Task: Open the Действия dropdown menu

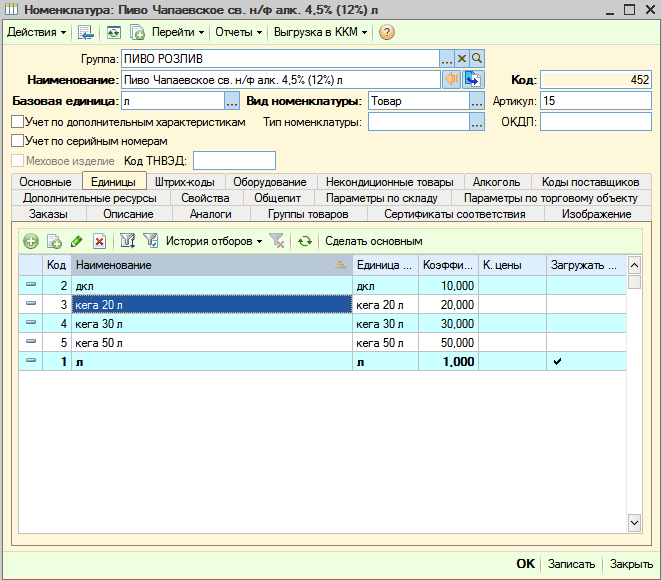Action: [x=37, y=32]
